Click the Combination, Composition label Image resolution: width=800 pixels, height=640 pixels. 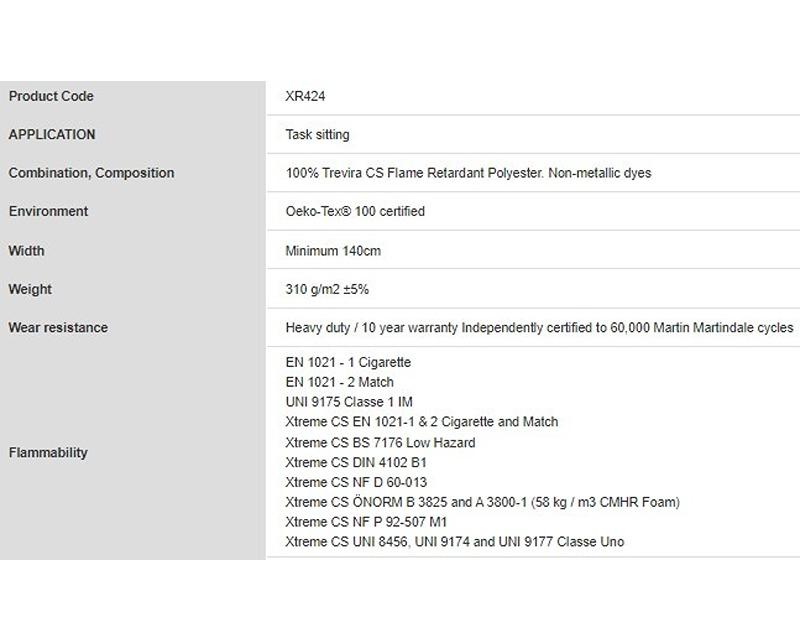pyautogui.click(x=91, y=173)
